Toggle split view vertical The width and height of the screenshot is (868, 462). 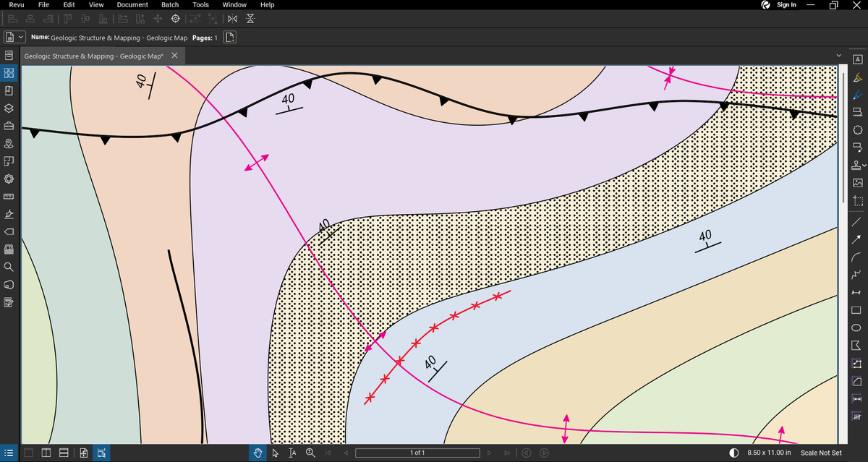point(46,453)
